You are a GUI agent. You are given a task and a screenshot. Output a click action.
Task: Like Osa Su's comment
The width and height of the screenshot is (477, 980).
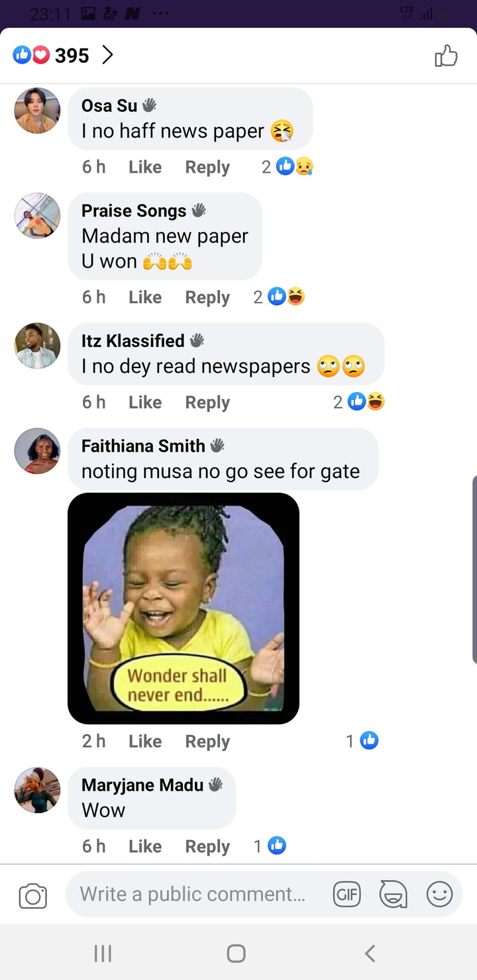click(x=145, y=167)
